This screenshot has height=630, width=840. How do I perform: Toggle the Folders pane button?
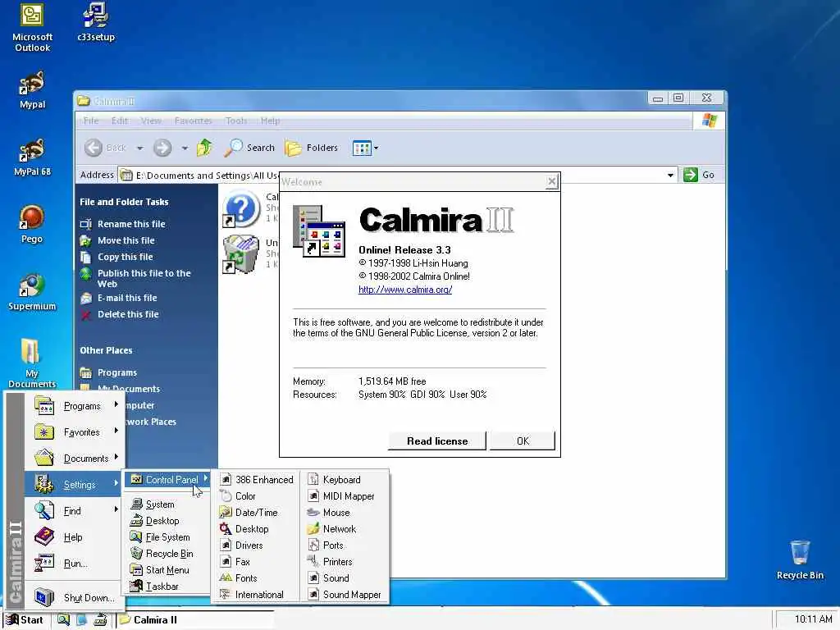(x=312, y=148)
